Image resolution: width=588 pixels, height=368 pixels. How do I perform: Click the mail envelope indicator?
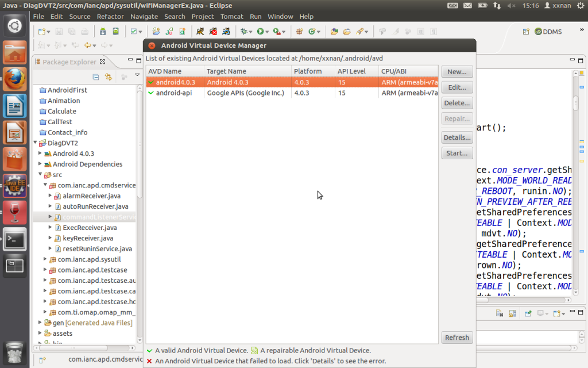coord(467,5)
